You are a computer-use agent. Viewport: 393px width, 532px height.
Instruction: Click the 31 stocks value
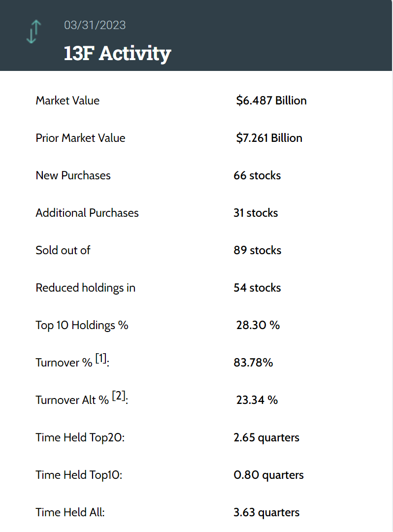coord(256,213)
